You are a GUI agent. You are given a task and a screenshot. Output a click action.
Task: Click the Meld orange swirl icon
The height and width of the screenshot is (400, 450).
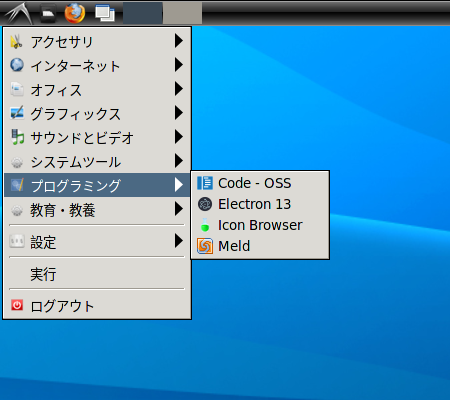click(205, 246)
